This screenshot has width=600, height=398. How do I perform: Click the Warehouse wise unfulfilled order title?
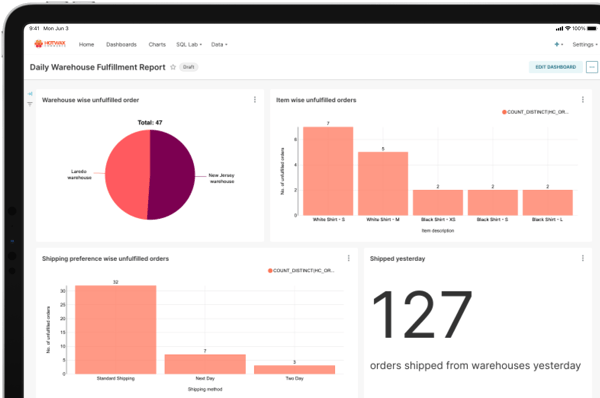(x=90, y=100)
